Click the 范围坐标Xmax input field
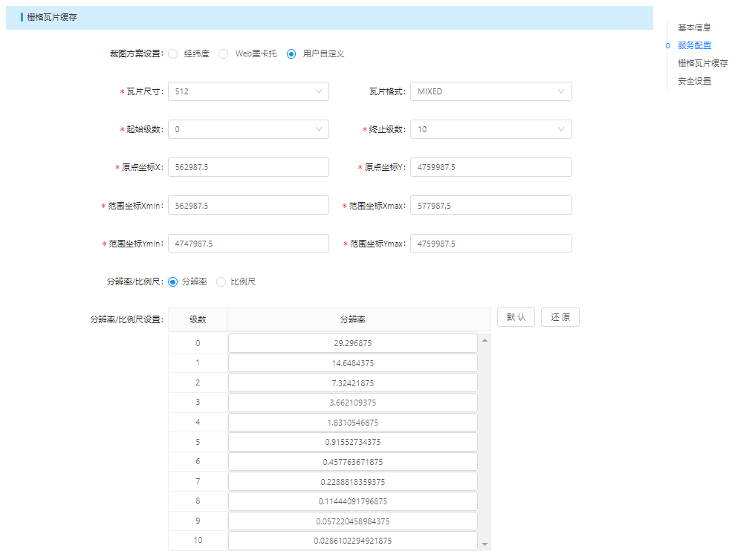The width and height of the screenshot is (735, 560). click(490, 205)
